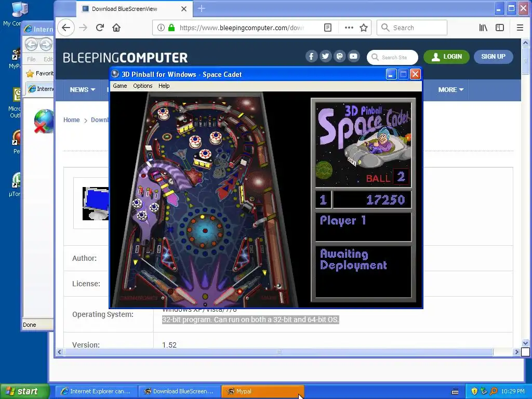Image resolution: width=532 pixels, height=399 pixels.
Task: Click the tray security shield icon
Action: tap(474, 391)
